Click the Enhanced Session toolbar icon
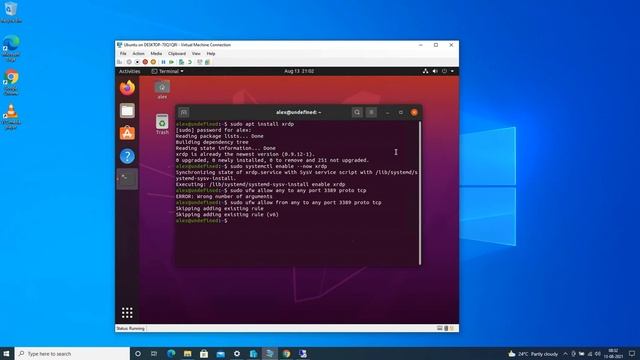 [200, 62]
